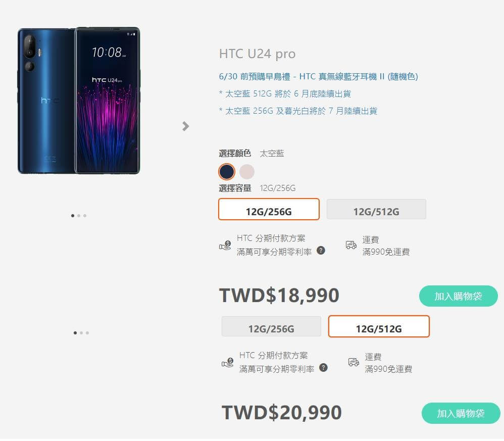
Task: Select upper 12G/512G capacity option
Action: tap(376, 209)
